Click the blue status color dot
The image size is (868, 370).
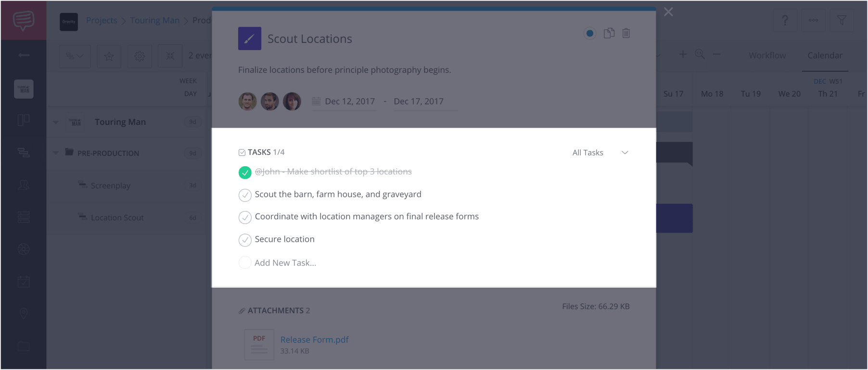(589, 33)
